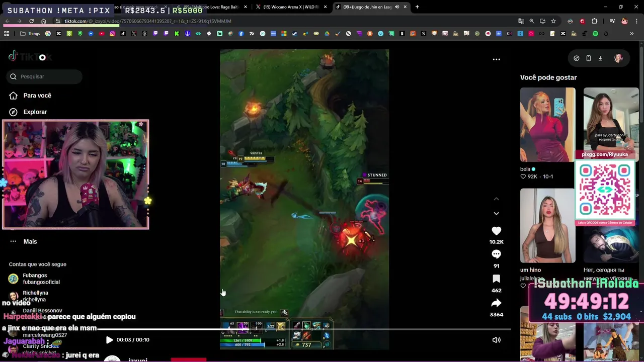Click the 'bela' creator name link

coord(525,169)
